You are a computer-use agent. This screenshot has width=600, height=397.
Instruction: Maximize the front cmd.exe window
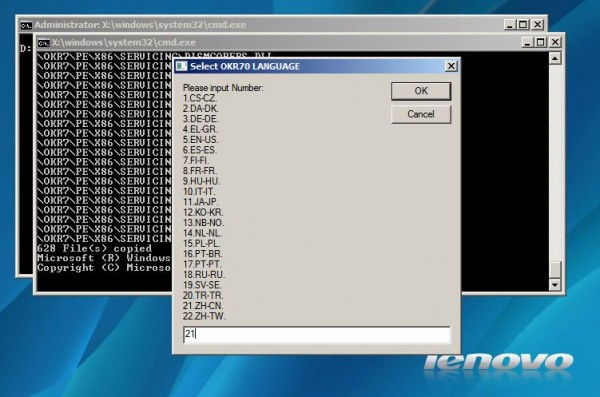click(x=541, y=42)
